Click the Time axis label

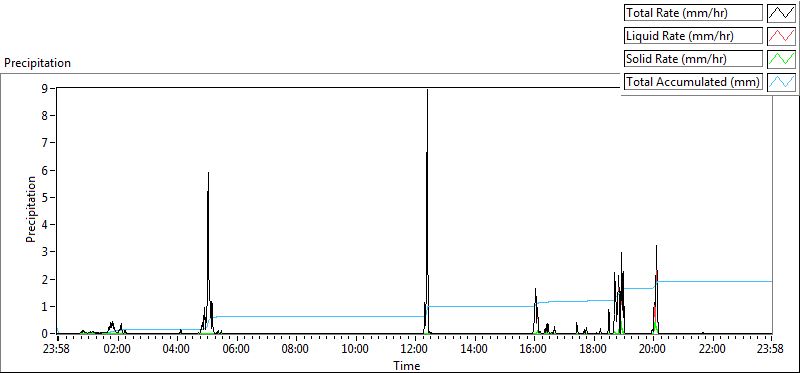click(x=407, y=365)
